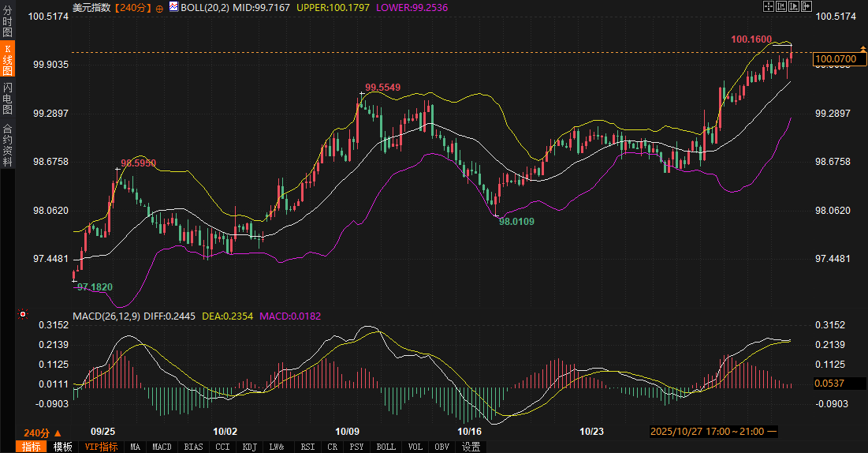The height and width of the screenshot is (453, 868).
Task: Click the exit-panel arrow icon at top right
Action: [806, 6]
